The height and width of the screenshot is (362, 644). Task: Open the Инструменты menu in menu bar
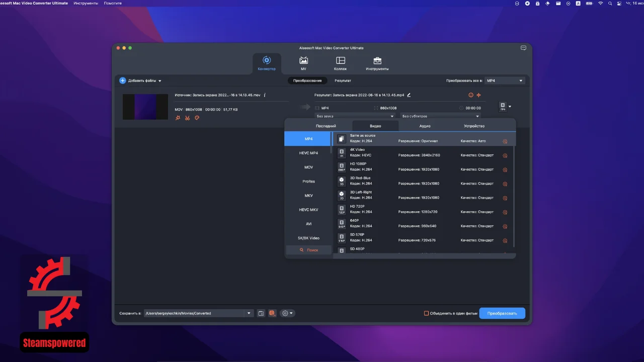[86, 3]
